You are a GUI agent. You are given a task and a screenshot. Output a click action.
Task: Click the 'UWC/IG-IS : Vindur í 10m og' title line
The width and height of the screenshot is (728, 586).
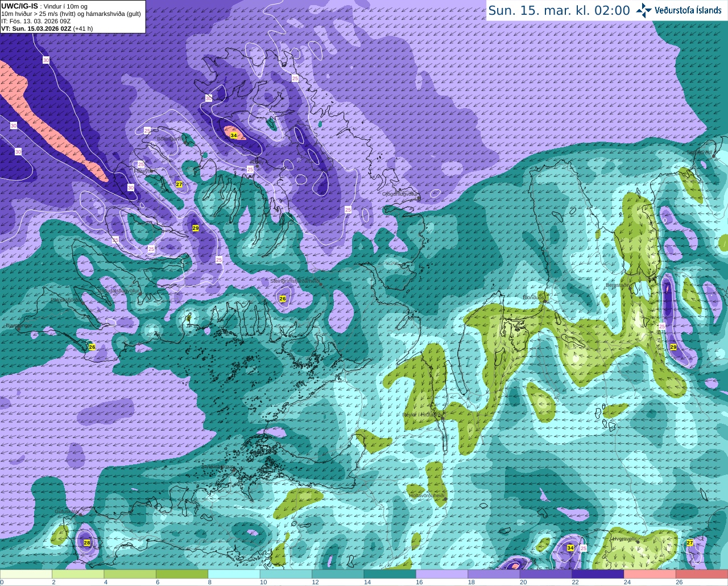pos(44,6)
